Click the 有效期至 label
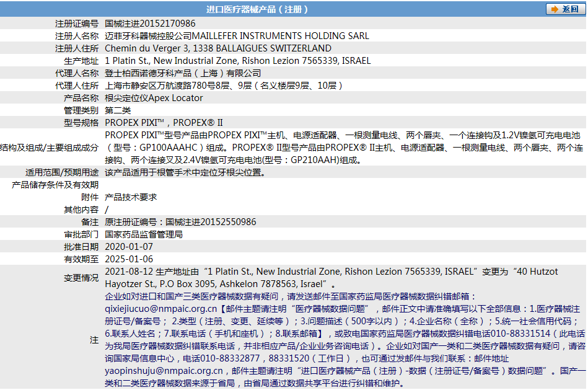The width and height of the screenshot is (588, 390). pos(81,259)
